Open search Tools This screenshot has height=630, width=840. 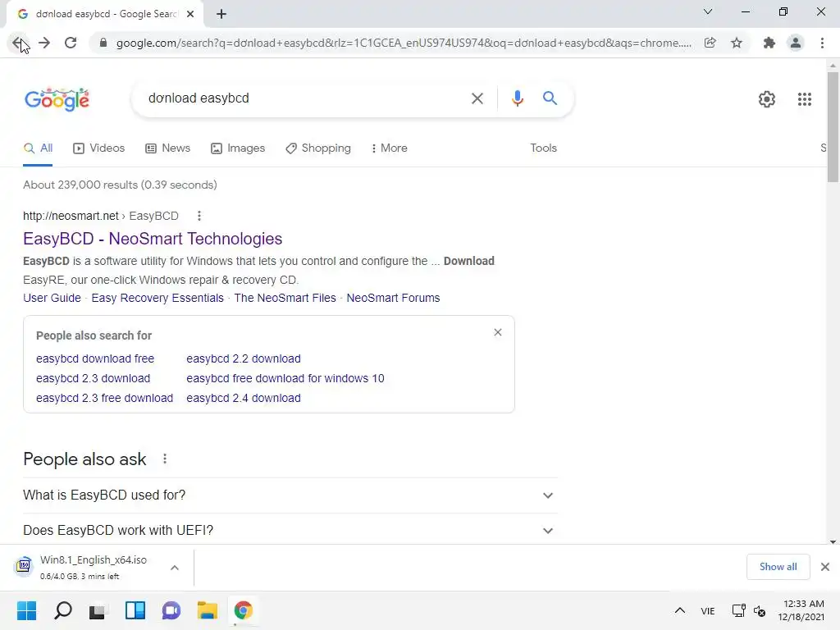coord(543,148)
